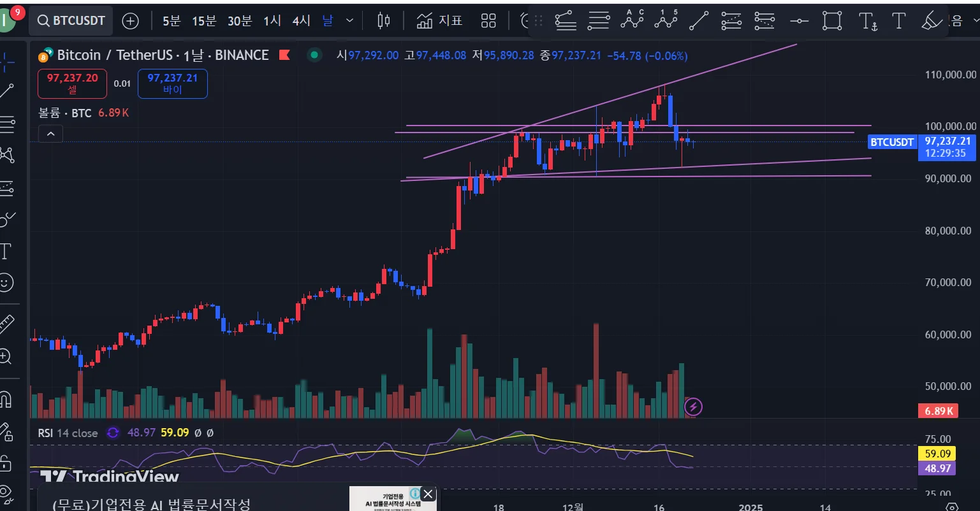Select the plain text tool in floating toolbar
Viewport: 980px width, 511px height.
pyautogui.click(x=898, y=21)
